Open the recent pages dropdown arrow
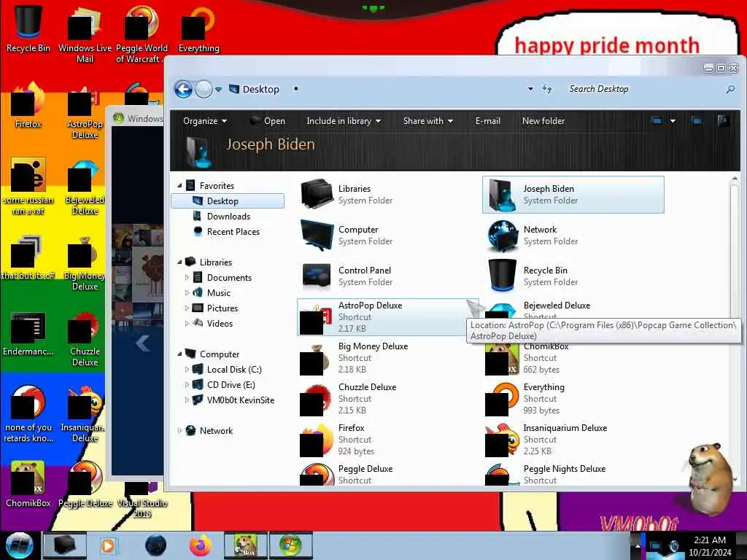 pyautogui.click(x=218, y=90)
